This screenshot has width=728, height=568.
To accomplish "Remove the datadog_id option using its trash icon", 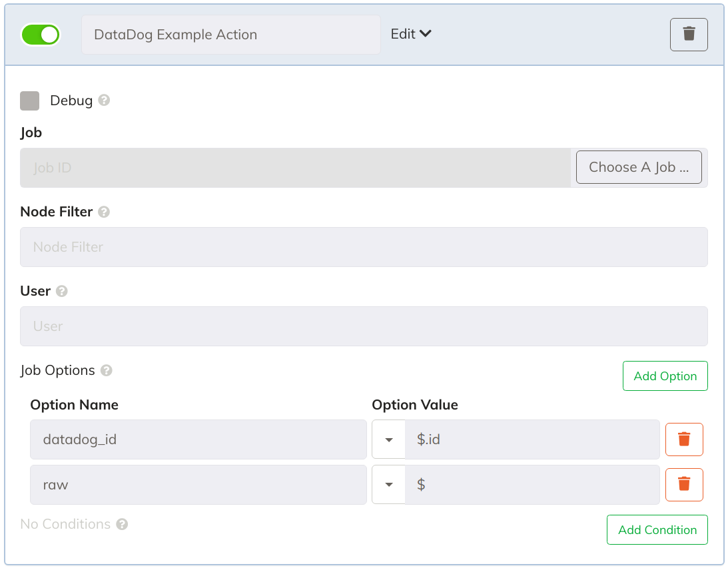I will click(684, 439).
